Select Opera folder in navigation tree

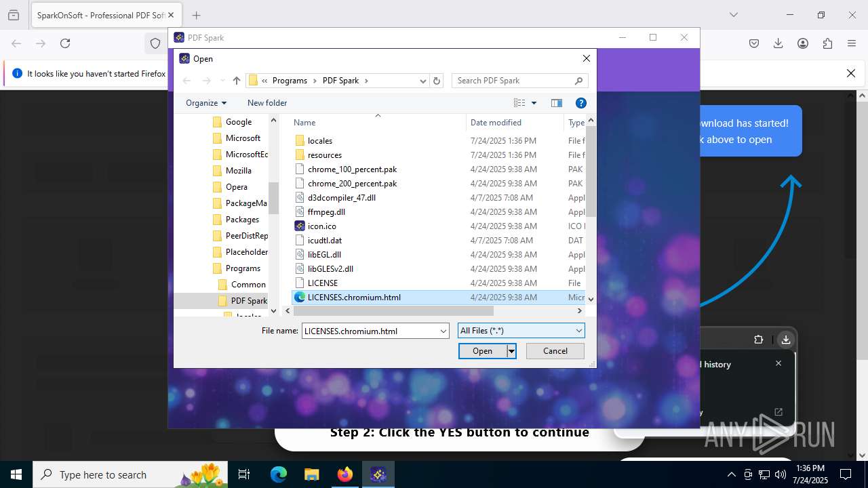(236, 187)
